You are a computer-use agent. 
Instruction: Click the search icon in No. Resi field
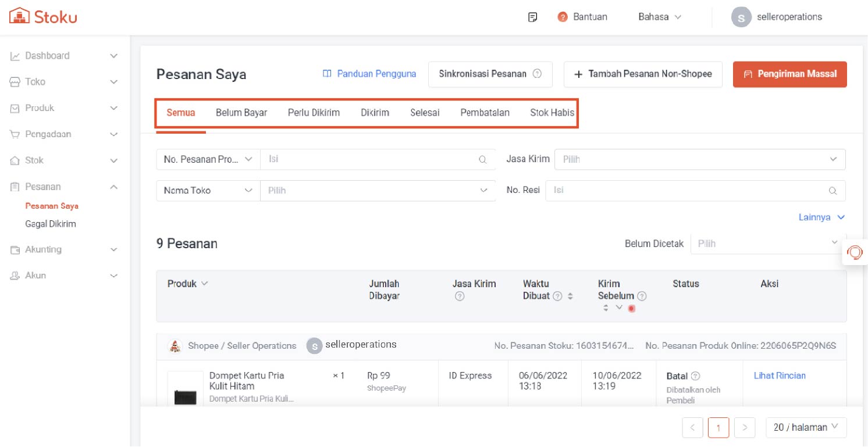[833, 191]
